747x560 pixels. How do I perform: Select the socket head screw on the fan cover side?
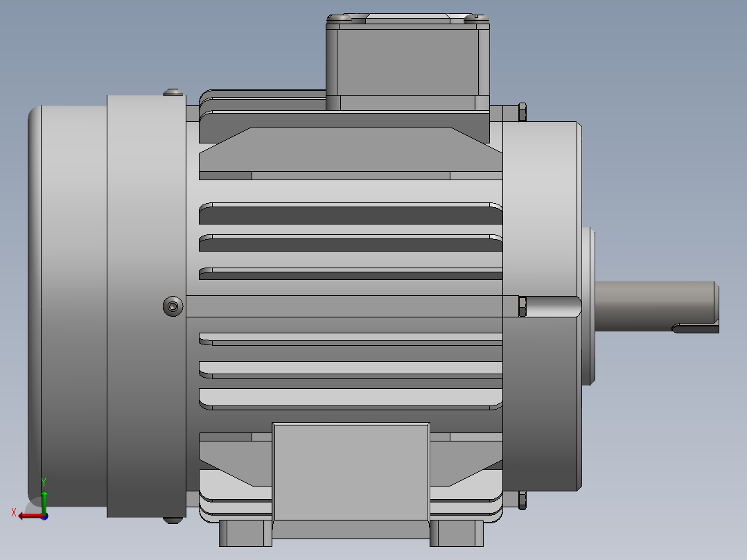173,306
